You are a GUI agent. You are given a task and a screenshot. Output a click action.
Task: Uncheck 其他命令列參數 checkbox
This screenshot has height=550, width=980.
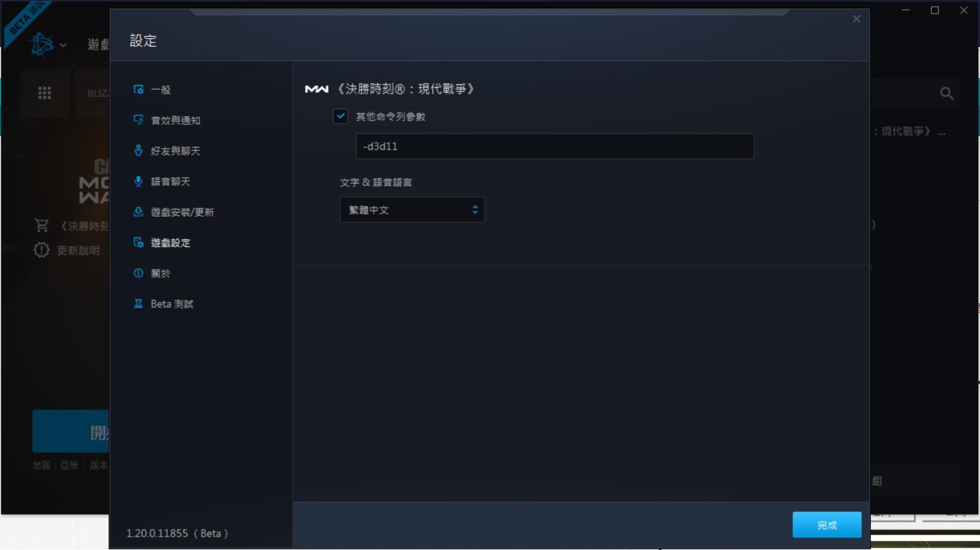tap(340, 116)
